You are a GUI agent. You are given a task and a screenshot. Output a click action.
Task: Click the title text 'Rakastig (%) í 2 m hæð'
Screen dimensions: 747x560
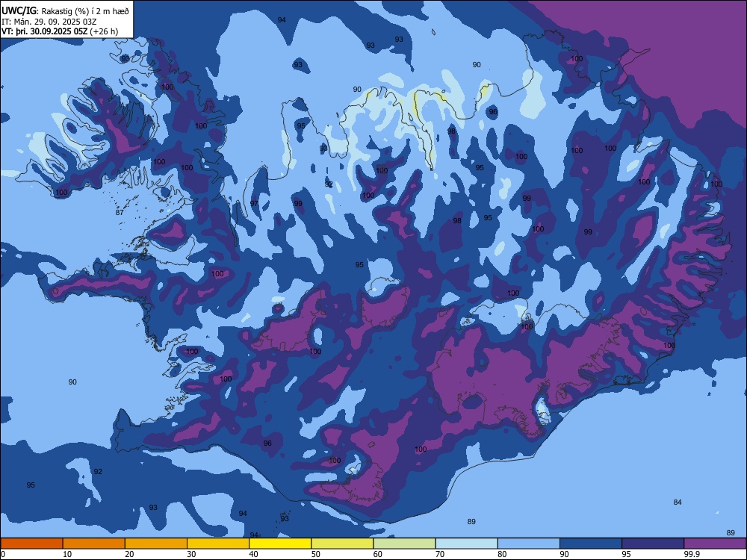pos(85,11)
